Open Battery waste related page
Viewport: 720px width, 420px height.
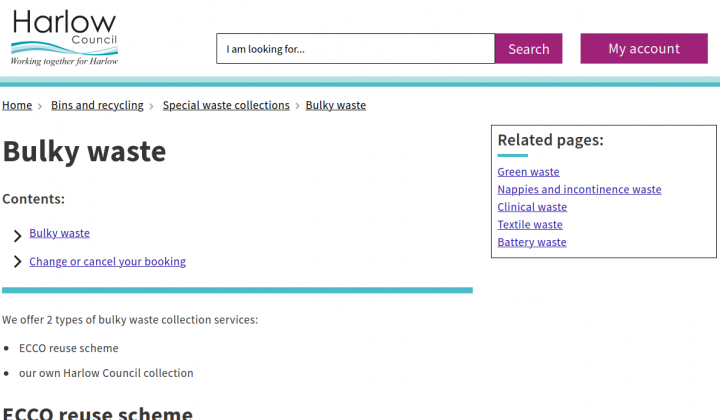(x=532, y=242)
